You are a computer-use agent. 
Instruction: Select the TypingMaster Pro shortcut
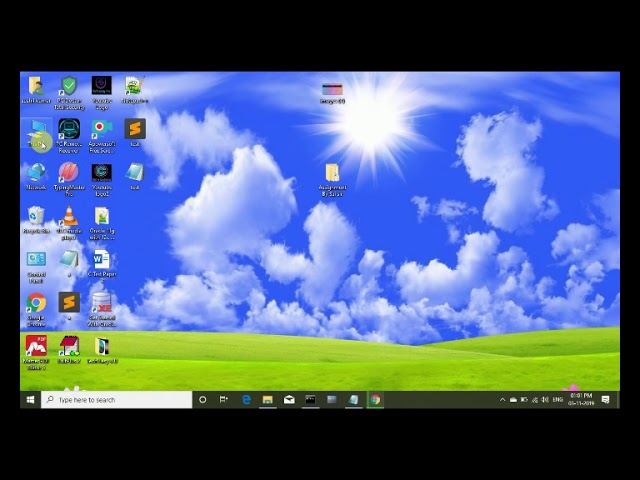click(69, 180)
